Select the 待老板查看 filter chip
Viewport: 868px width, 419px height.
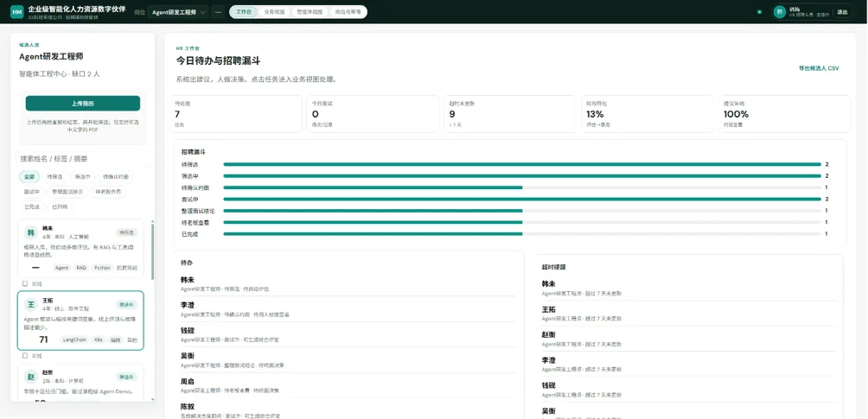pos(108,192)
